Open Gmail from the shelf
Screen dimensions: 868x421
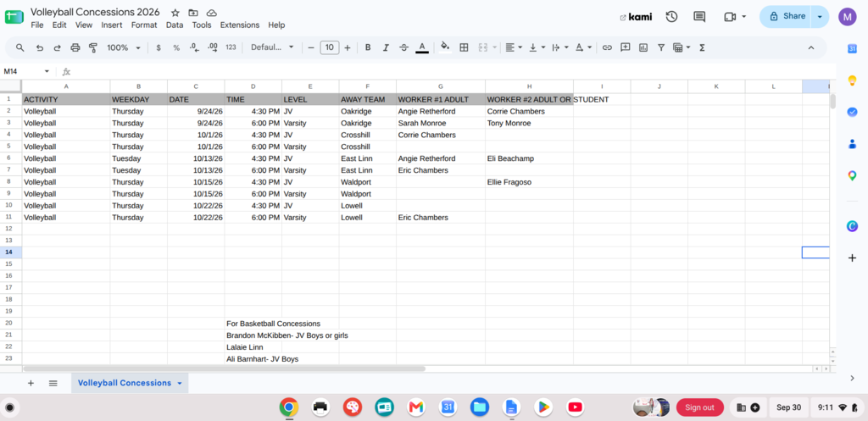(415, 407)
